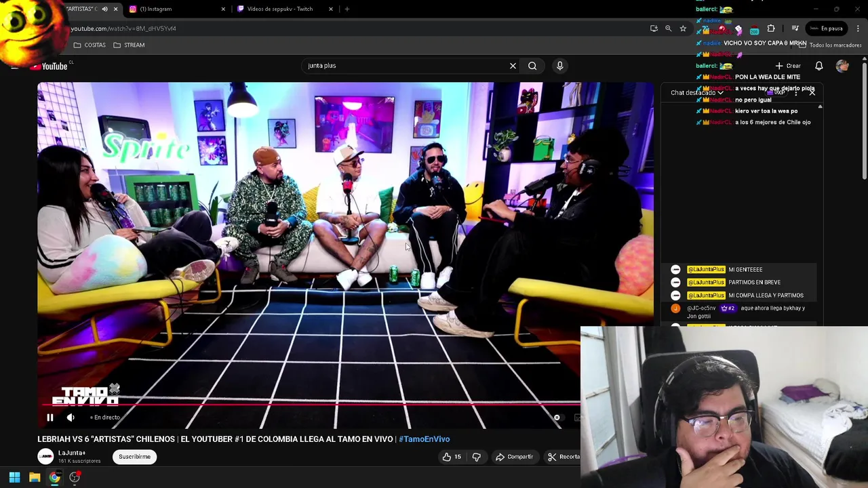Click the Recortar clip button
Image resolution: width=868 pixels, height=488 pixels.
[564, 457]
